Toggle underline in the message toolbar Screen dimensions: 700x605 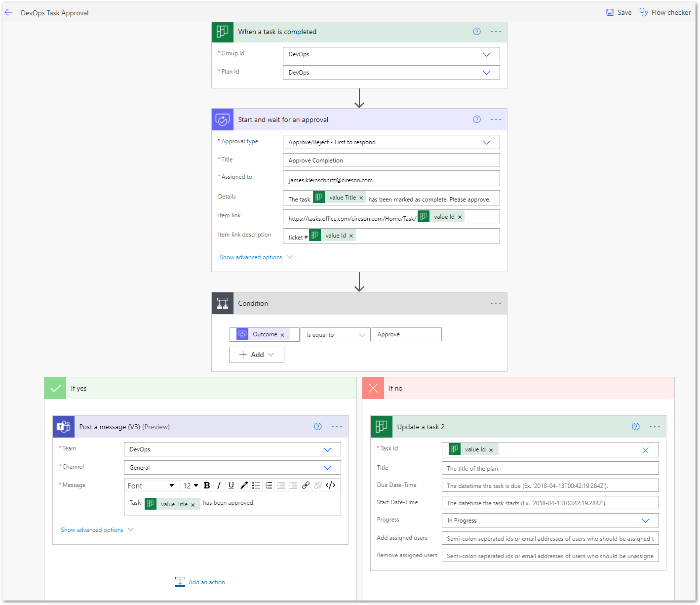click(x=231, y=485)
